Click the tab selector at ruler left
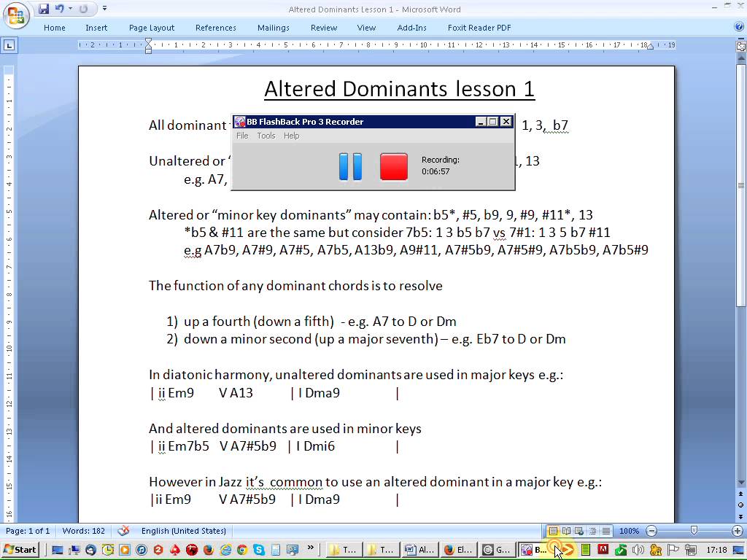The height and width of the screenshot is (560, 747). [x=9, y=45]
